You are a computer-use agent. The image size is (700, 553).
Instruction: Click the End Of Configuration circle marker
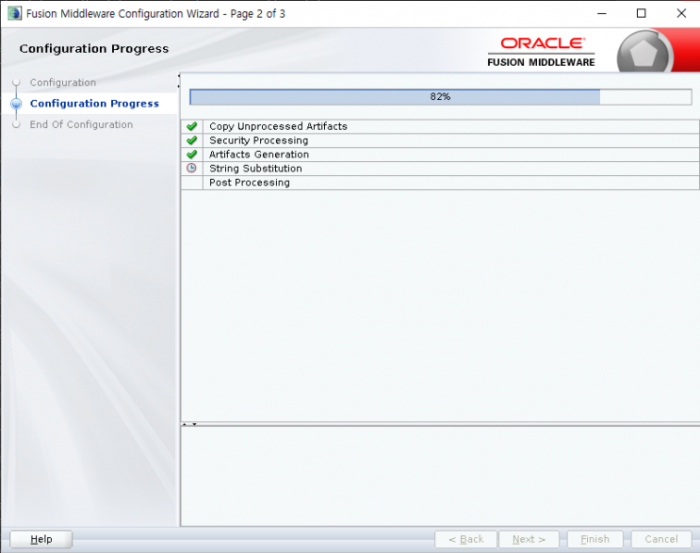17,125
